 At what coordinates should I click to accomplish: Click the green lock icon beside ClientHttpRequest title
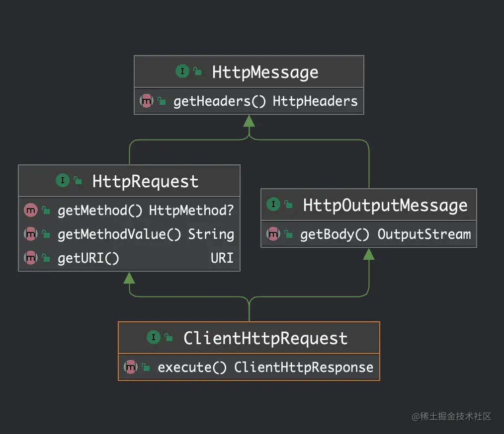point(168,338)
